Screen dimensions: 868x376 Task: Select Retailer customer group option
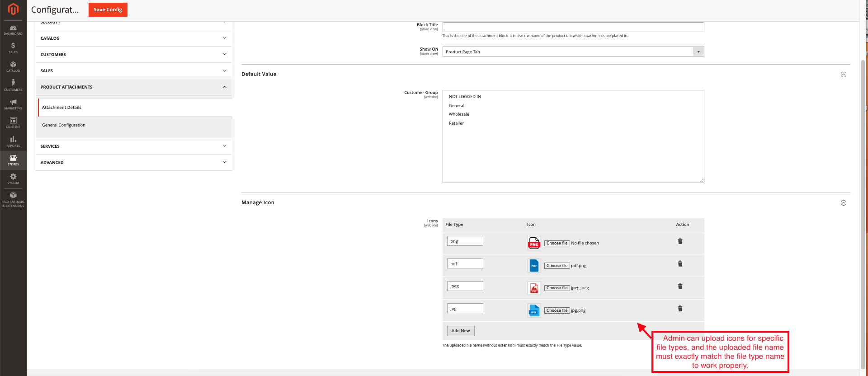tap(456, 123)
